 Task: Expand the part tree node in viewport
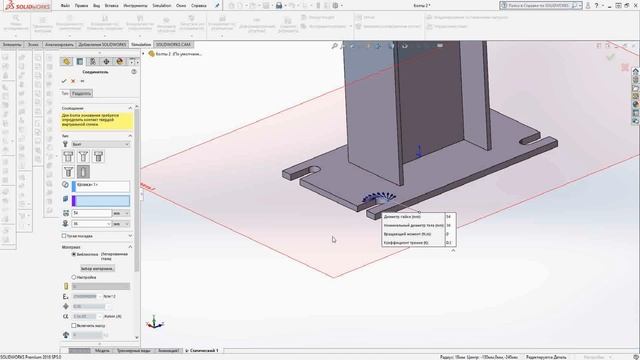(143, 53)
